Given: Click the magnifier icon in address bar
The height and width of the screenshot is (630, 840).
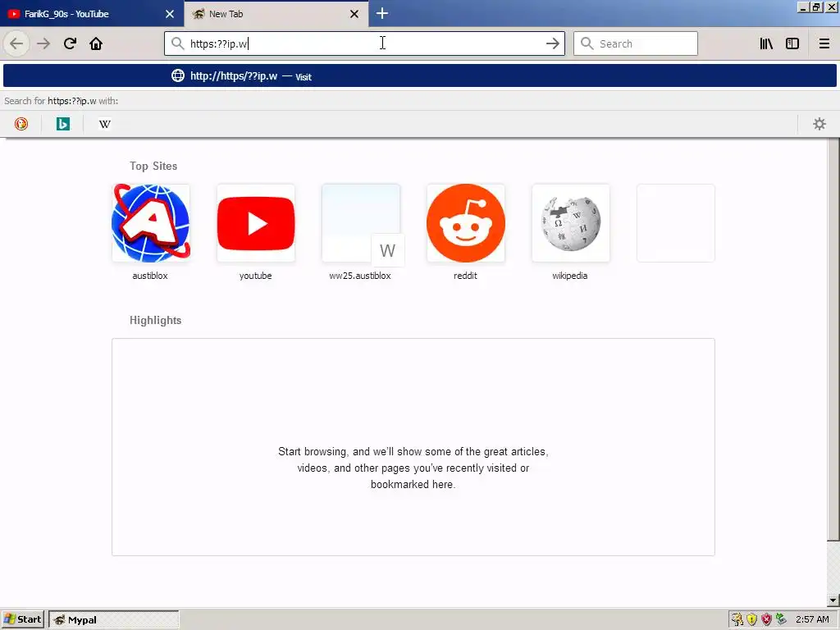Looking at the screenshot, I should point(178,43).
